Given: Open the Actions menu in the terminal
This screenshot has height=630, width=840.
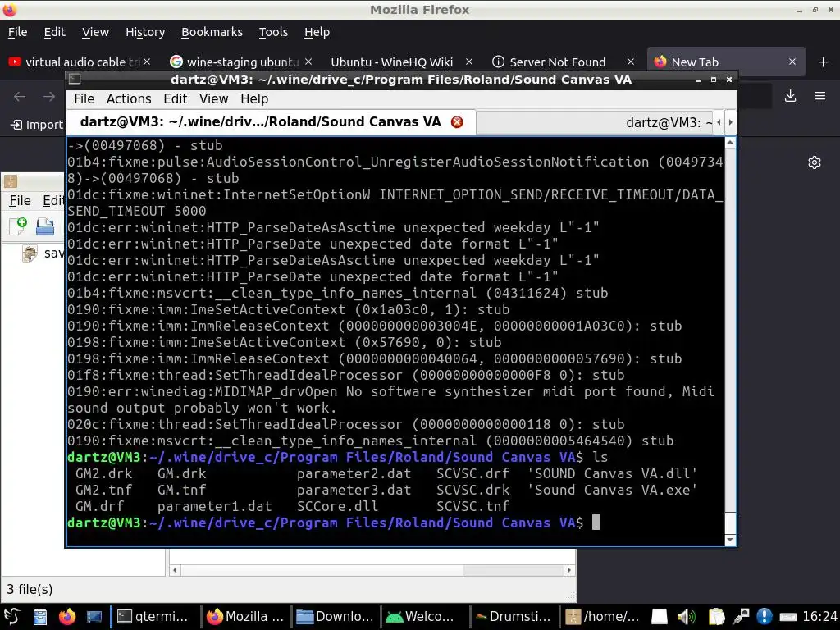Looking at the screenshot, I should pos(129,99).
